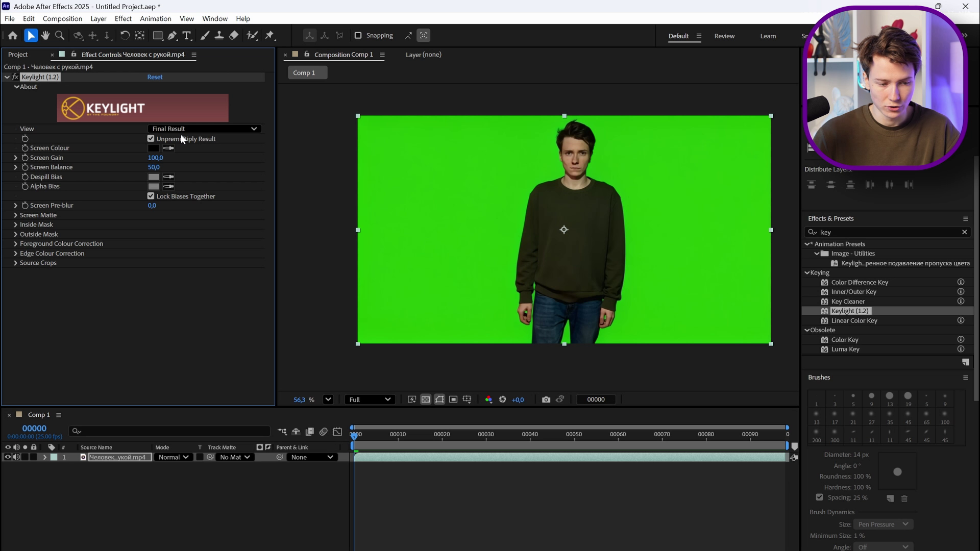This screenshot has width=980, height=551.
Task: Click the Keylight Reset link
Action: click(155, 77)
